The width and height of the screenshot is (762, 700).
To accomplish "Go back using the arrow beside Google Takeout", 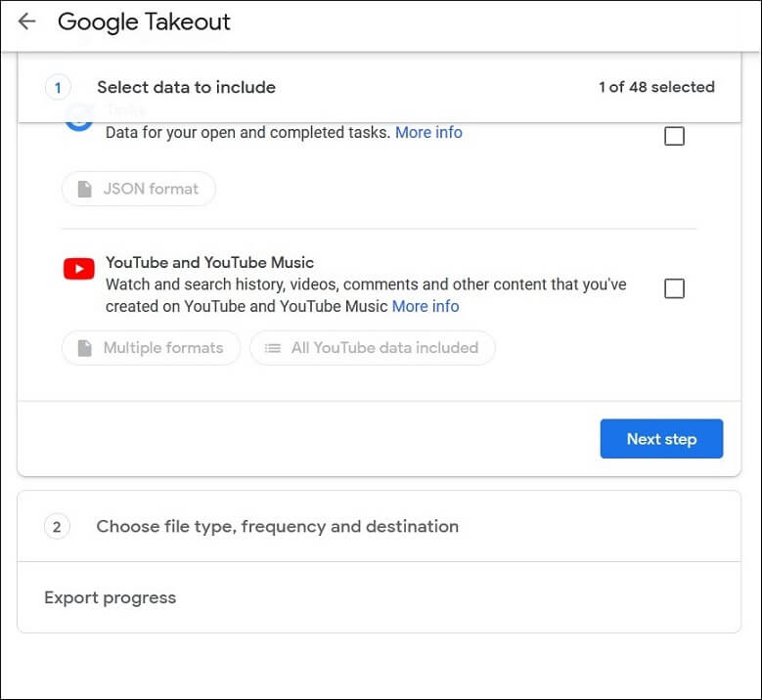I will [x=26, y=21].
